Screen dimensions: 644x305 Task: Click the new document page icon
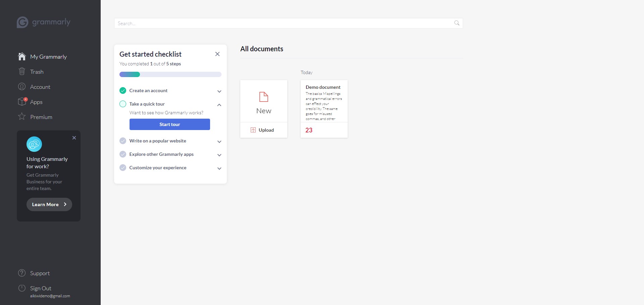pos(264,97)
